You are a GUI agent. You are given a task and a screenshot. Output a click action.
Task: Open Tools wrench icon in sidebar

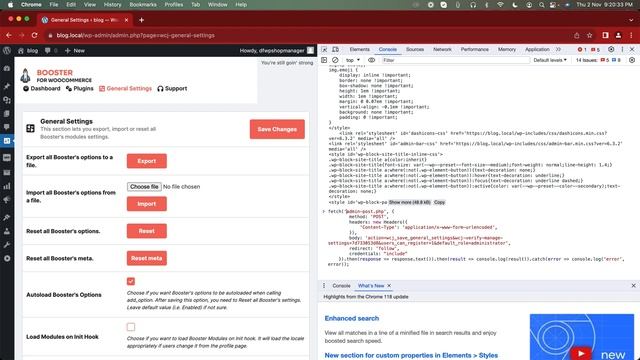(7, 245)
